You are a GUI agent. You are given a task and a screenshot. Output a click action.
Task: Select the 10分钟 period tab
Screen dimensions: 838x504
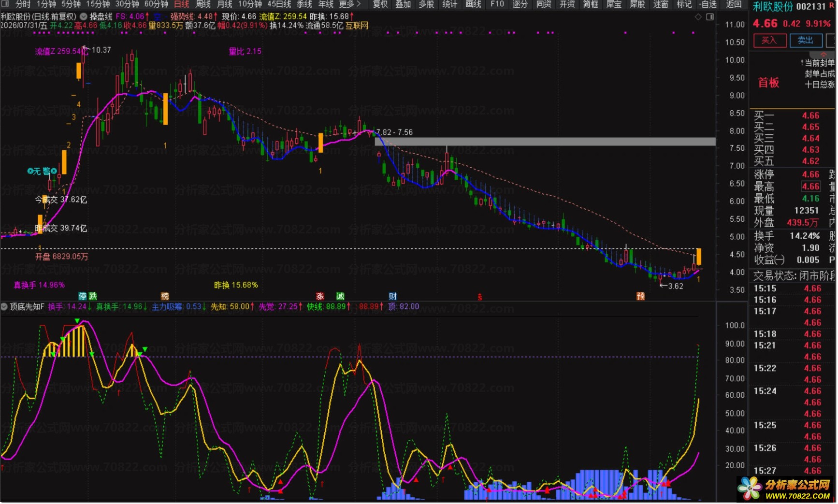250,4
